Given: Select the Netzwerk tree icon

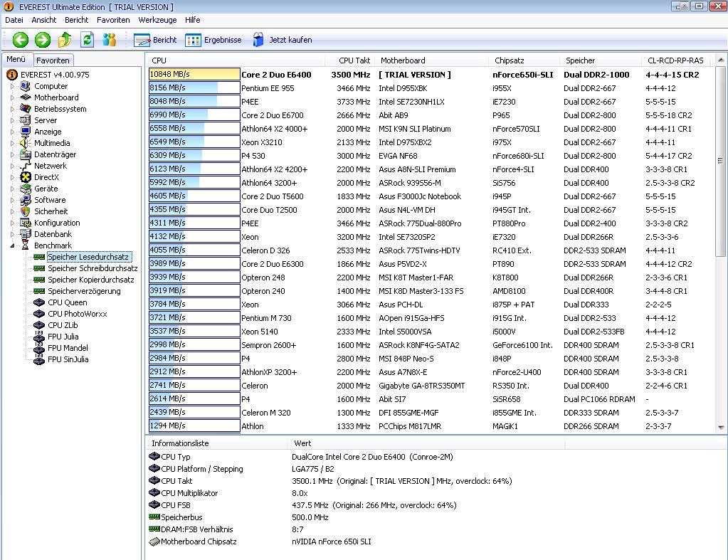Looking at the screenshot, I should (x=26, y=166).
